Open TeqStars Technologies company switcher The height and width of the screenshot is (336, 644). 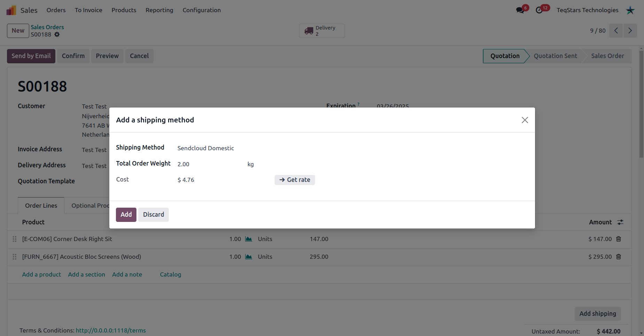tap(587, 10)
